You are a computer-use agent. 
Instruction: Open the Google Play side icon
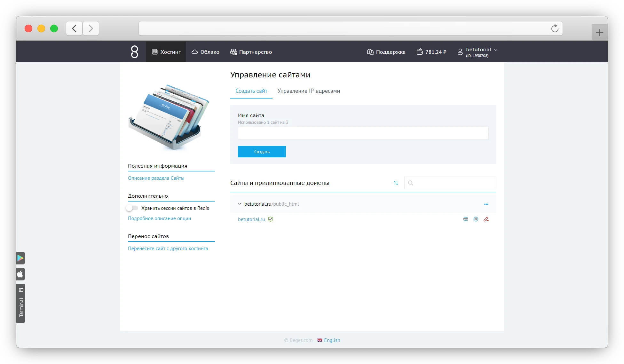tap(20, 258)
